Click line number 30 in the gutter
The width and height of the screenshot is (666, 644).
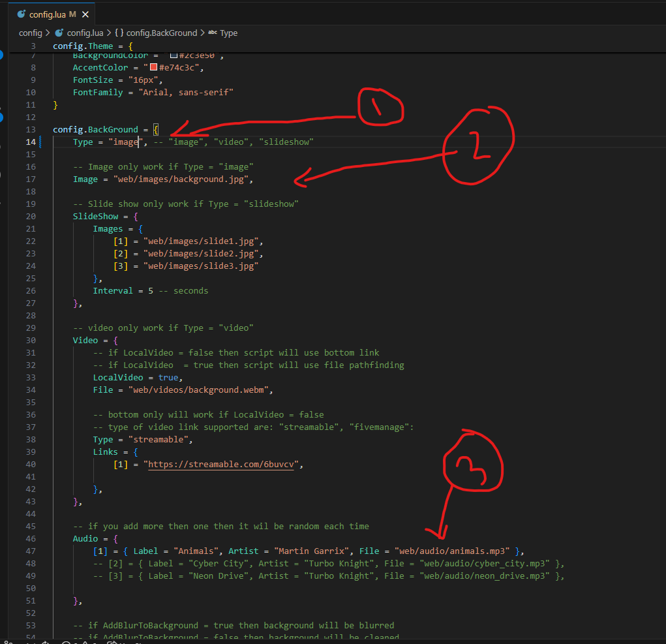click(x=31, y=341)
